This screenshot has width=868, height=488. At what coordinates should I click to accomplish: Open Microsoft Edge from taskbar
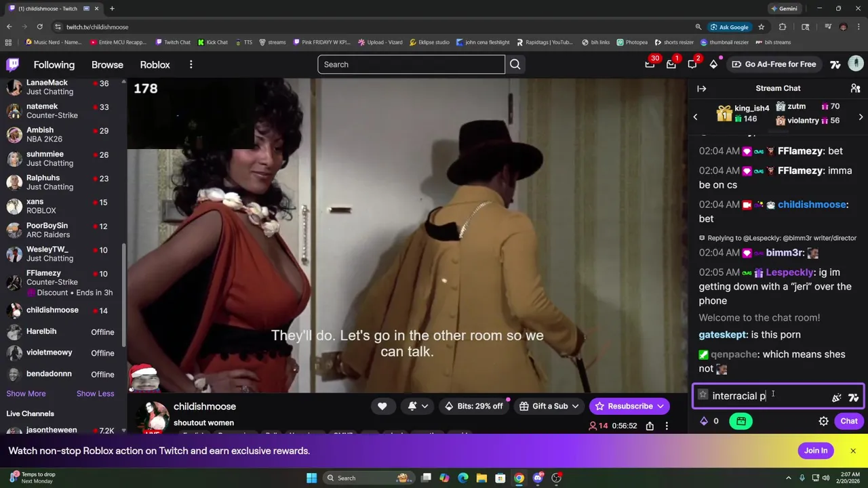coord(462,478)
